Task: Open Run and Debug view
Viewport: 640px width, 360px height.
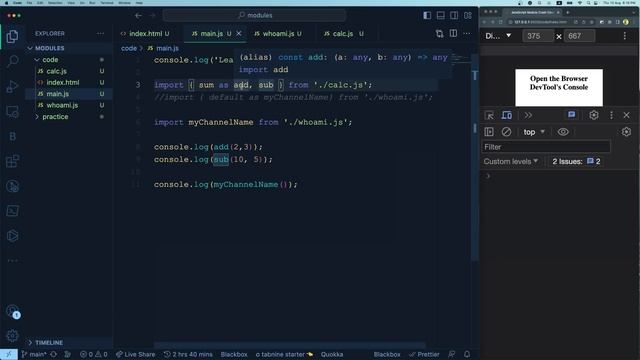Action: (12, 87)
